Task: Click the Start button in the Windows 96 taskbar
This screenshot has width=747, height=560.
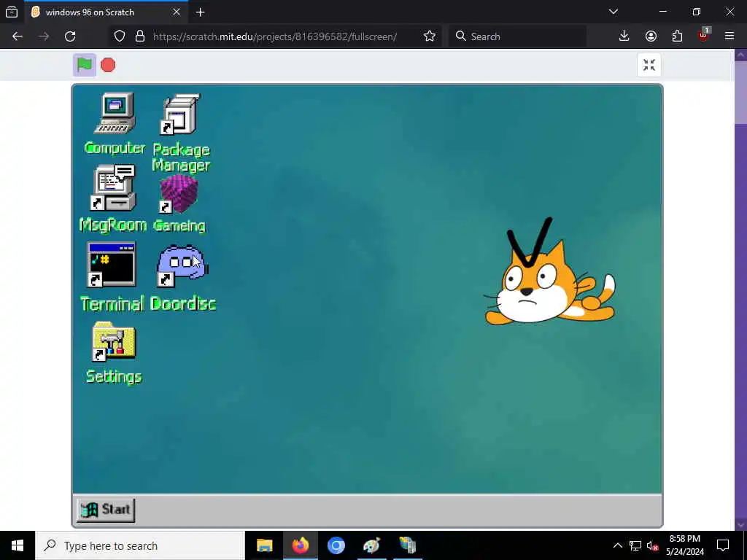Action: (x=106, y=510)
